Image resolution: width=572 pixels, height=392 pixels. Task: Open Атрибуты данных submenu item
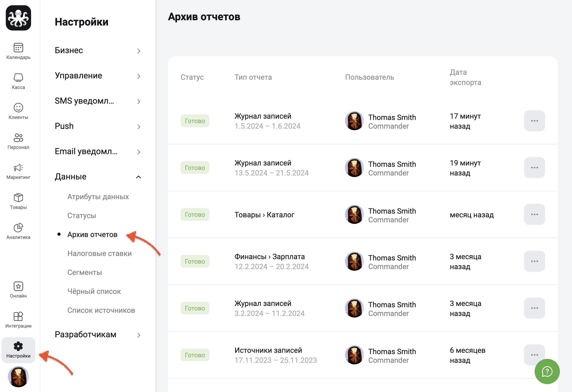tap(98, 197)
